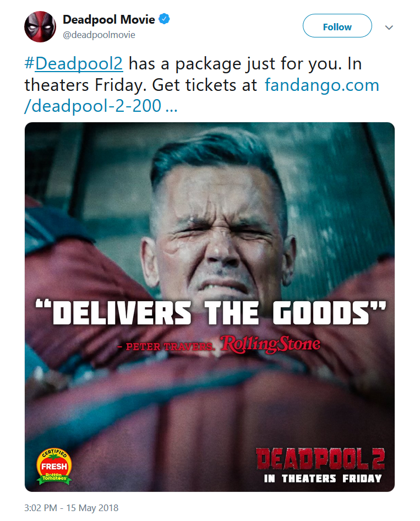The height and width of the screenshot is (521, 420).
Task: Click the /deadpool-2-200 link continuation
Action: pos(101,106)
